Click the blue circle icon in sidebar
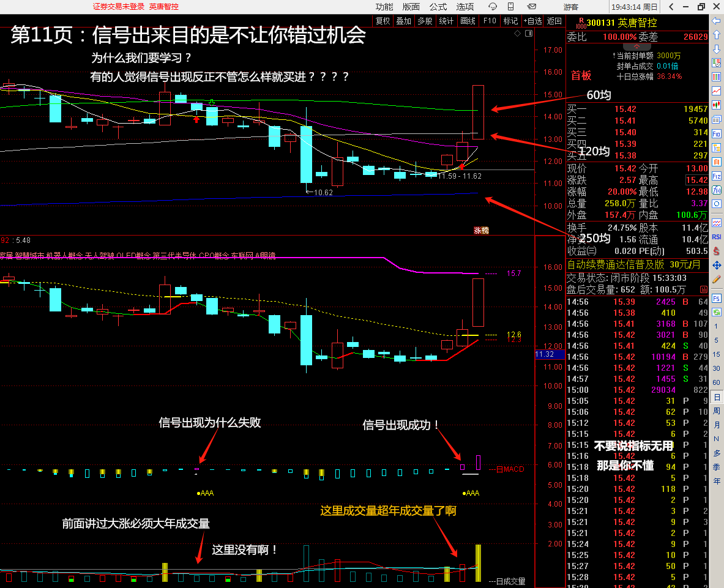 (716, 204)
